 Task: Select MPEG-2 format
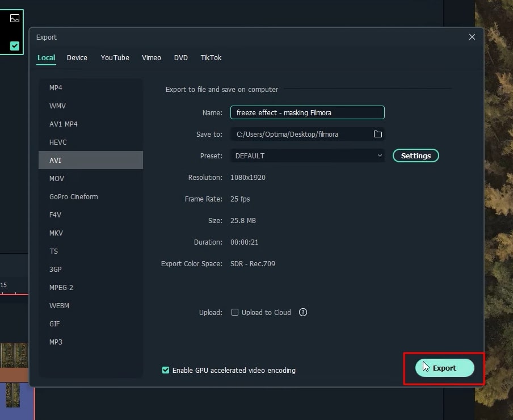[x=91, y=288]
